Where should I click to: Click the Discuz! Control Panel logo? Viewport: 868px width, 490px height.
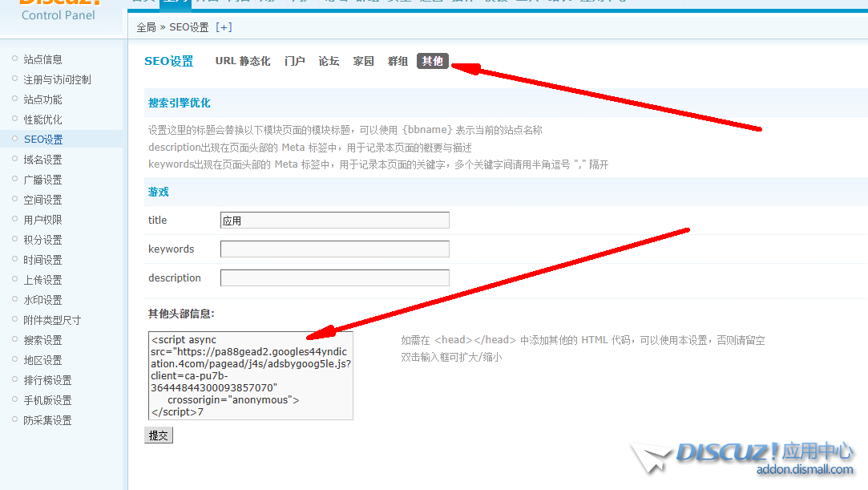point(59,11)
